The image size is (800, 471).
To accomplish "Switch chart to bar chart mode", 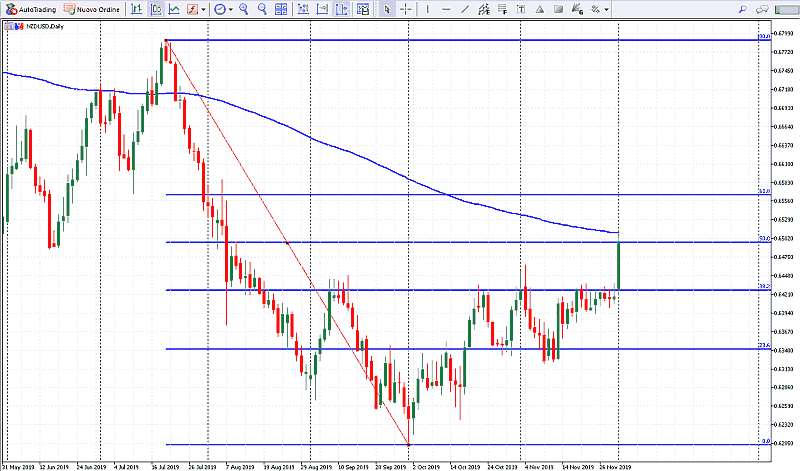I will click(x=136, y=9).
